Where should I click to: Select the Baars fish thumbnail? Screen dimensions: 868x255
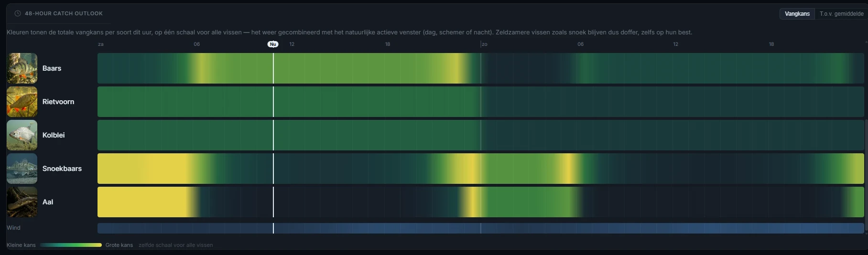tap(22, 68)
